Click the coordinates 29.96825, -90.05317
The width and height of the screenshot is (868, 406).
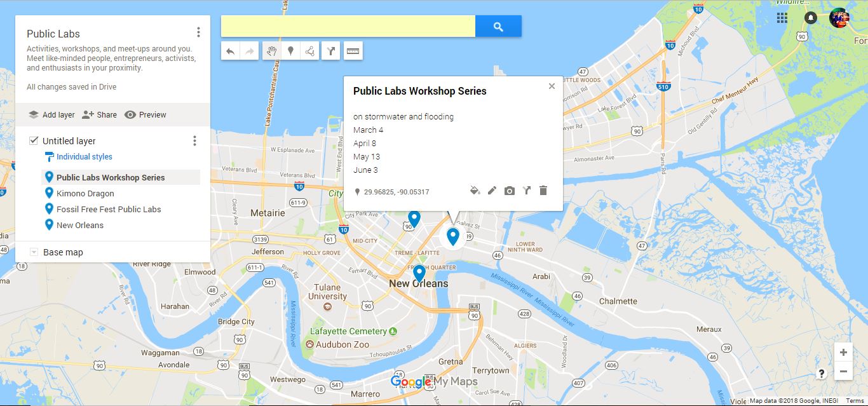pos(397,192)
